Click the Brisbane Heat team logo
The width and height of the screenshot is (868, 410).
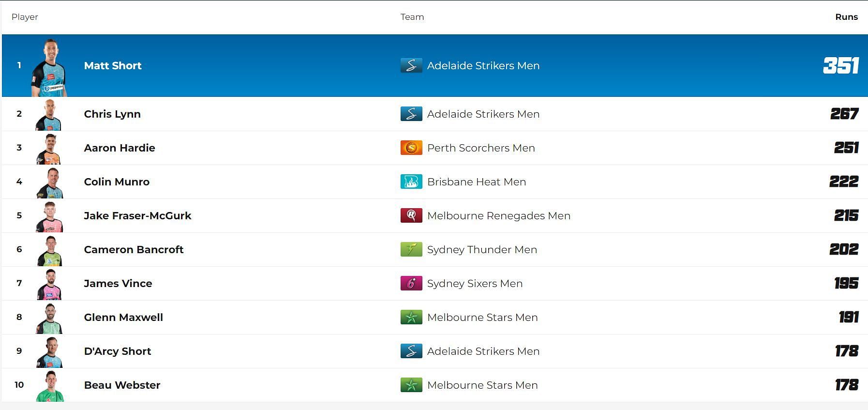411,182
